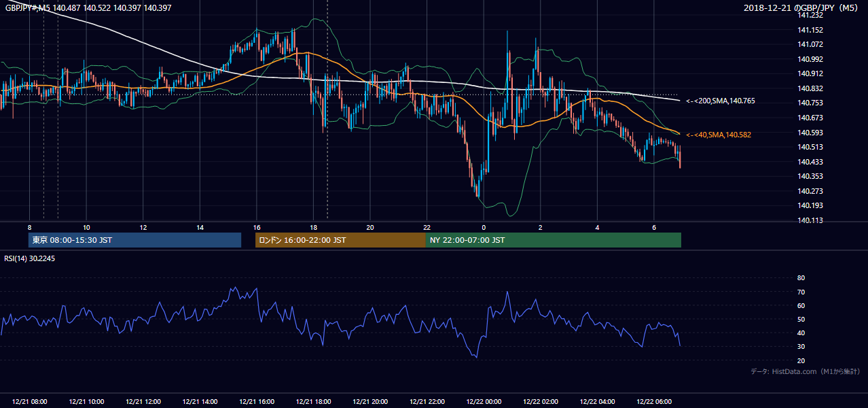This screenshot has width=868, height=408.
Task: Click the RSI scale value 80
Action: point(801,278)
